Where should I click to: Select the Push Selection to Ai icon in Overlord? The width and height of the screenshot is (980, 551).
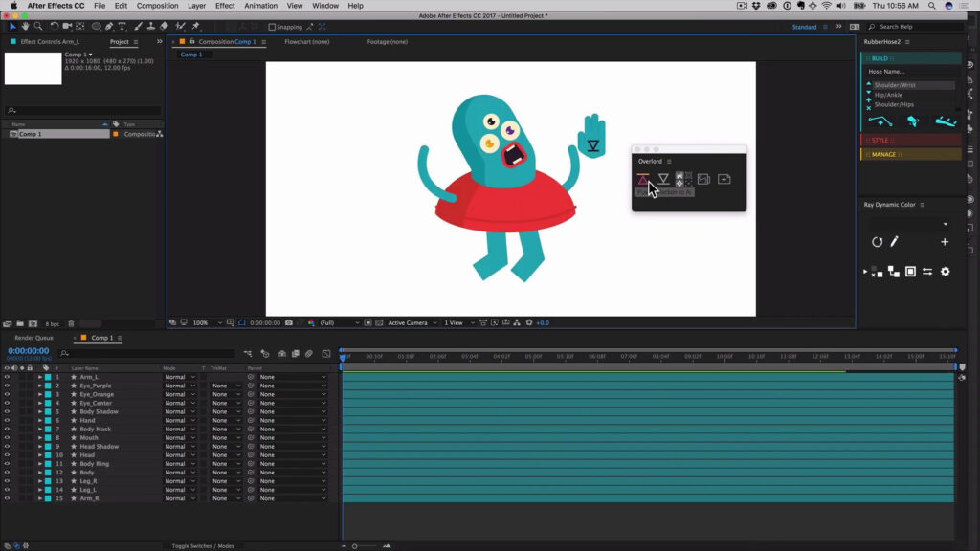click(643, 179)
